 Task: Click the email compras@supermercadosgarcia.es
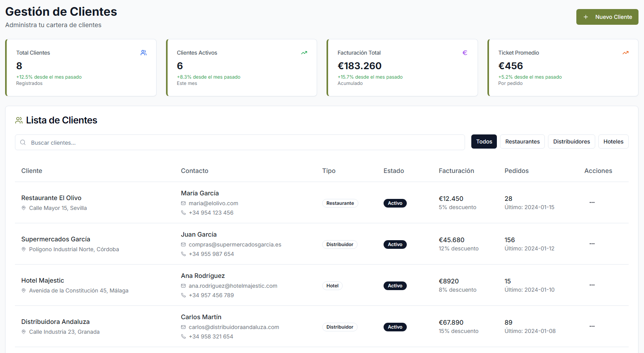point(235,245)
